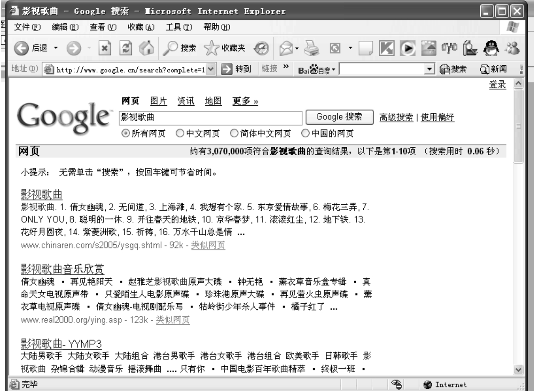Open the 高级搜索 link
This screenshot has width=534, height=392.
[x=396, y=118]
